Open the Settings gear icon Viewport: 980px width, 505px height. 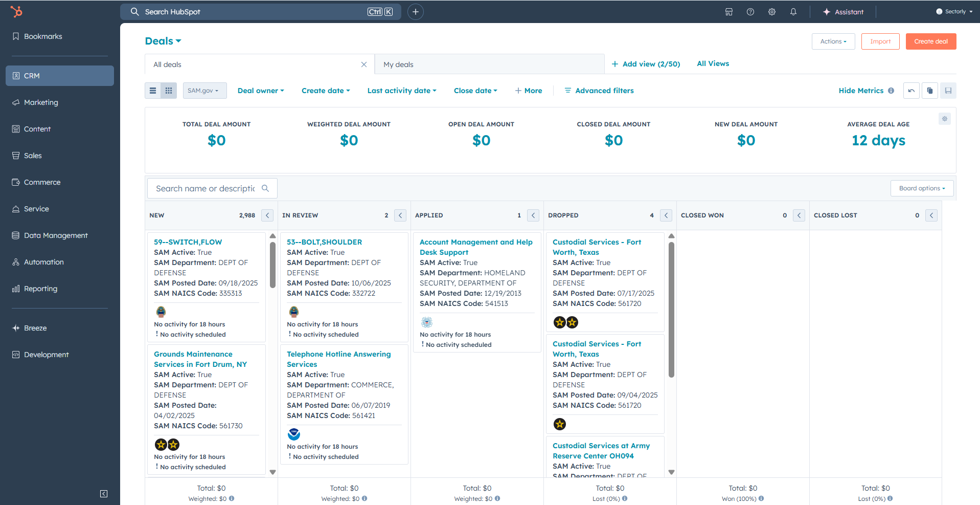(x=772, y=12)
